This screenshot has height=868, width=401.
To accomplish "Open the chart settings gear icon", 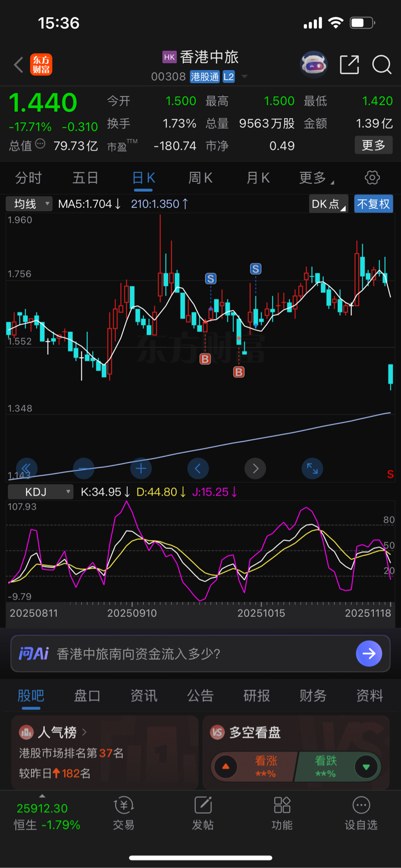I will [x=372, y=178].
